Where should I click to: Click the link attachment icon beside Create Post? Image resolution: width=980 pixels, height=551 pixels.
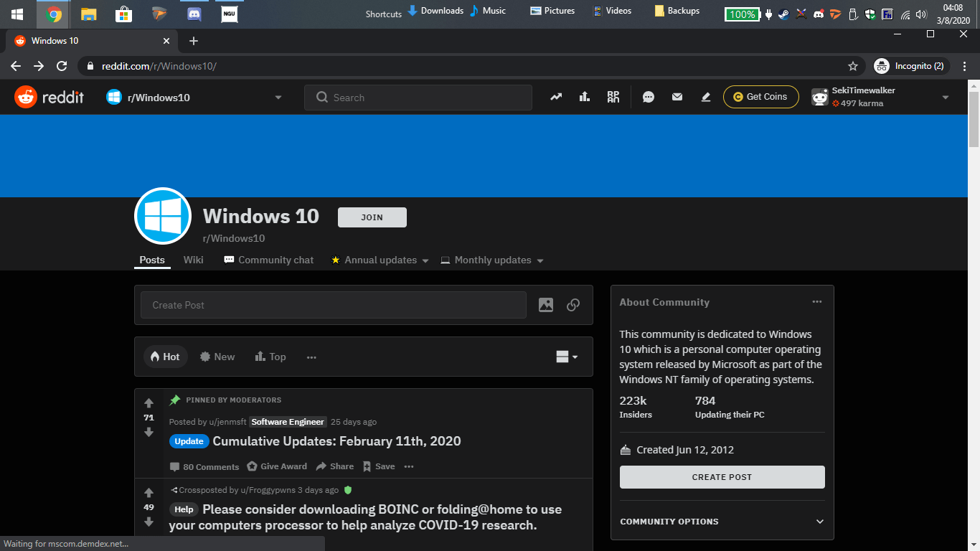point(573,305)
